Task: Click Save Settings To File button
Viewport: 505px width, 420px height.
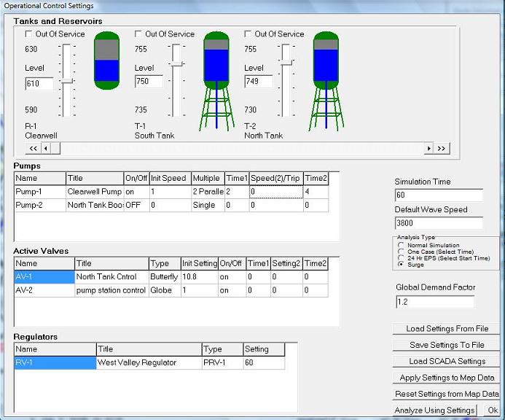Action: pyautogui.click(x=447, y=345)
